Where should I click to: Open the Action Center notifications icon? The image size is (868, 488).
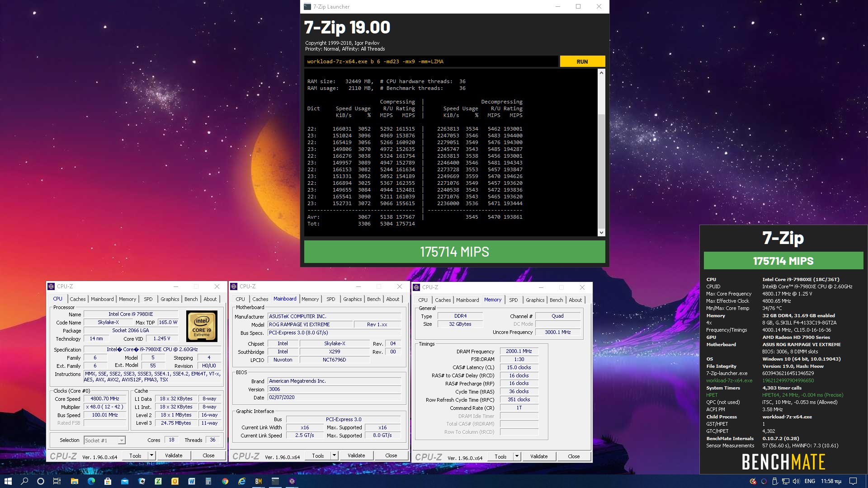[853, 481]
